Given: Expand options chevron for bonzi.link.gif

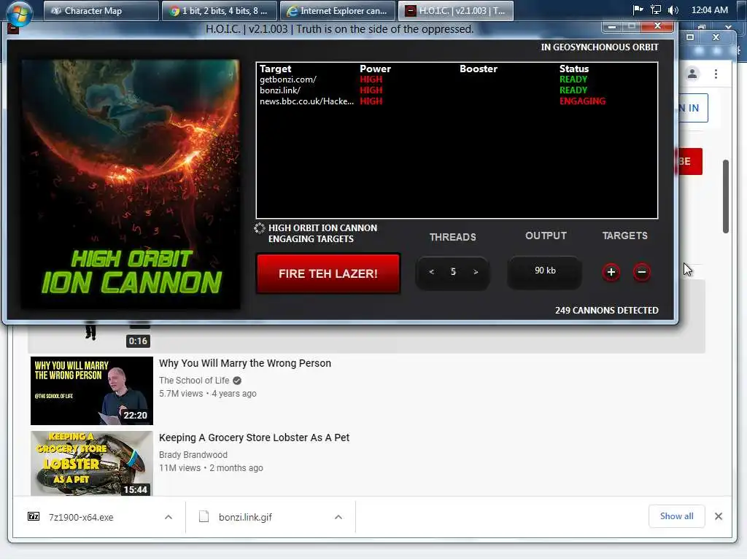Looking at the screenshot, I should pyautogui.click(x=338, y=517).
